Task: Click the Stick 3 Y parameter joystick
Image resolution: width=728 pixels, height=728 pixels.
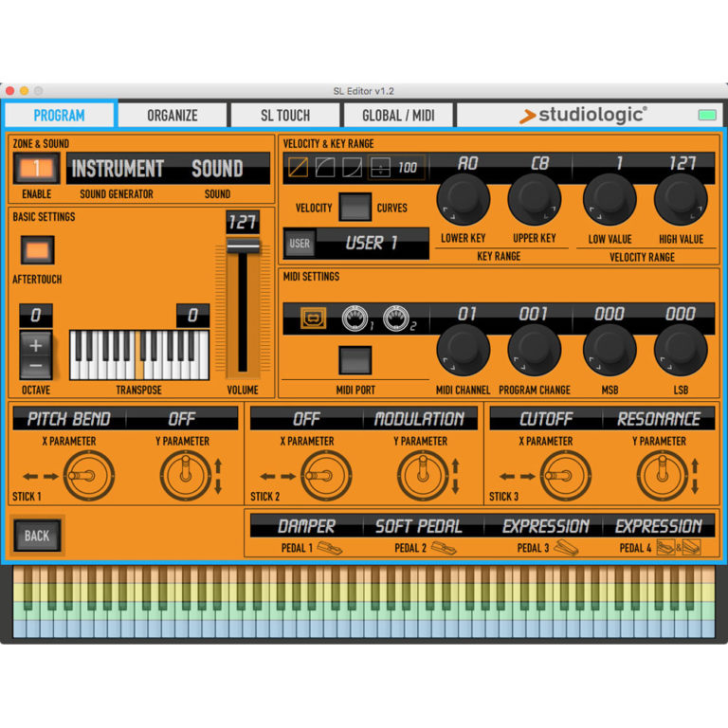Action: [661, 475]
